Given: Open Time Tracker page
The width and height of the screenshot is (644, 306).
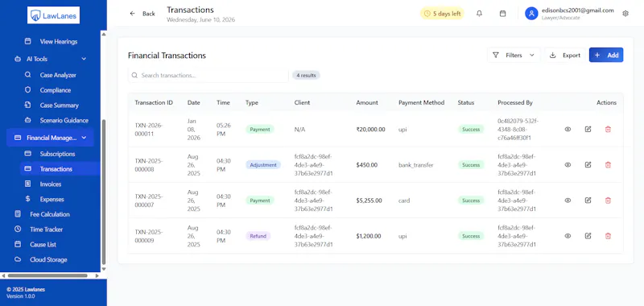Looking at the screenshot, I should 47,229.
